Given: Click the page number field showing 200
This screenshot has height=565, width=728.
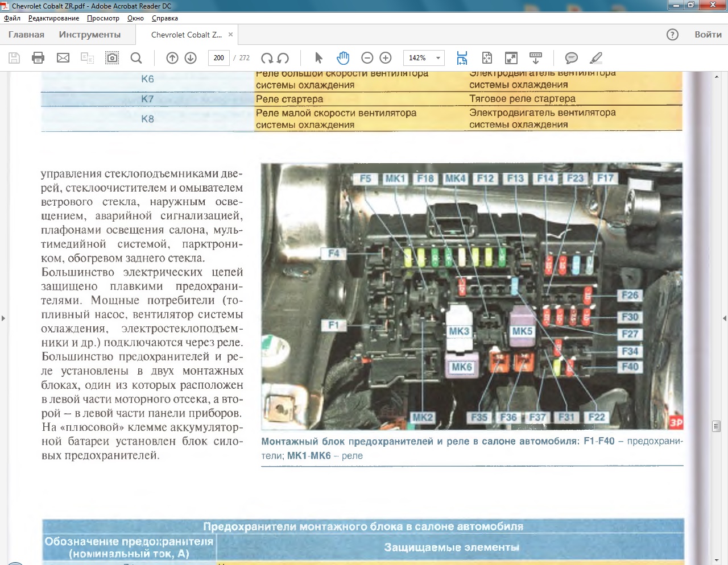Looking at the screenshot, I should click(x=219, y=58).
